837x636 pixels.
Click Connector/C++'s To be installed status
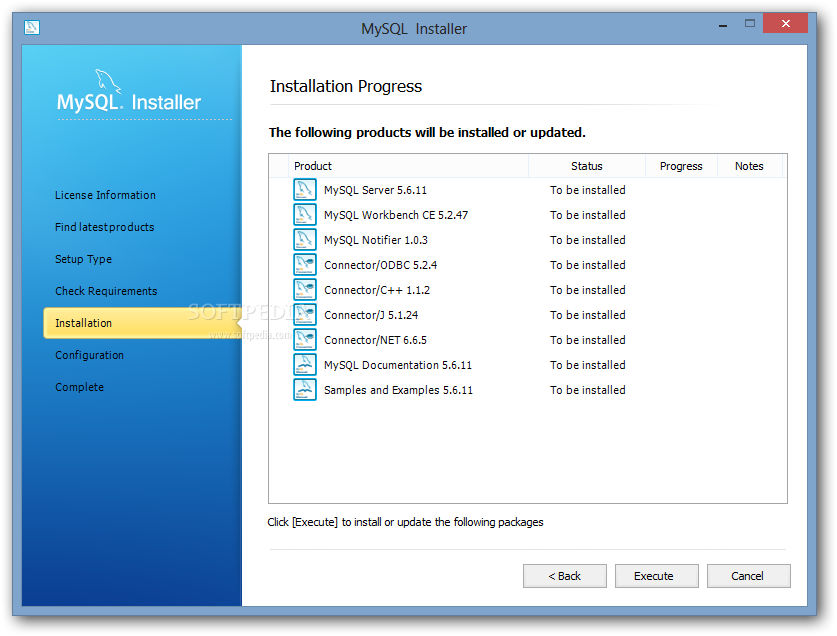tap(588, 290)
